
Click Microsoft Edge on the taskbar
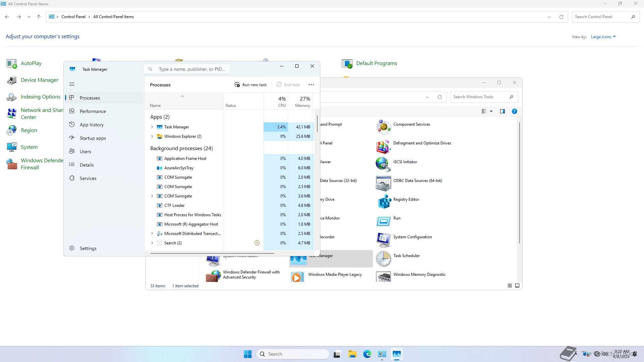click(x=367, y=354)
